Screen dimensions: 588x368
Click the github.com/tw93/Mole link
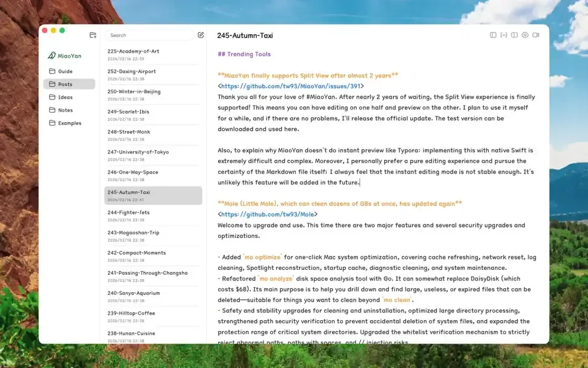click(268, 214)
